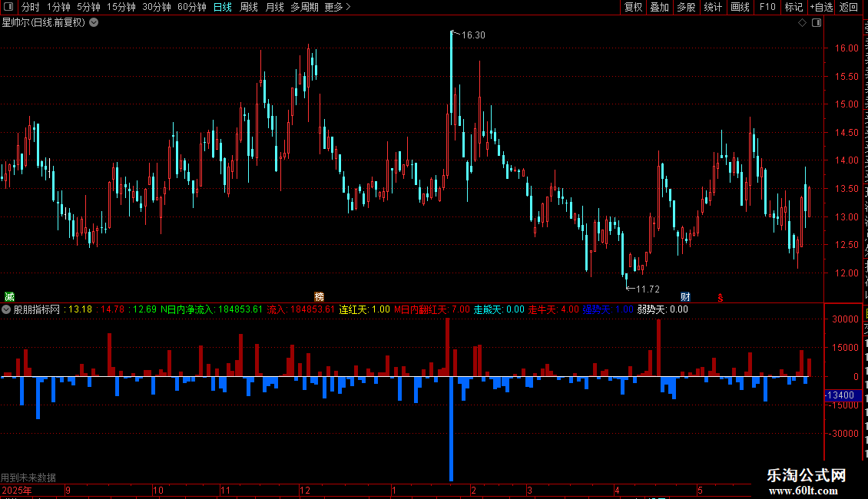Click the diamond icon in chart header

coord(802,23)
